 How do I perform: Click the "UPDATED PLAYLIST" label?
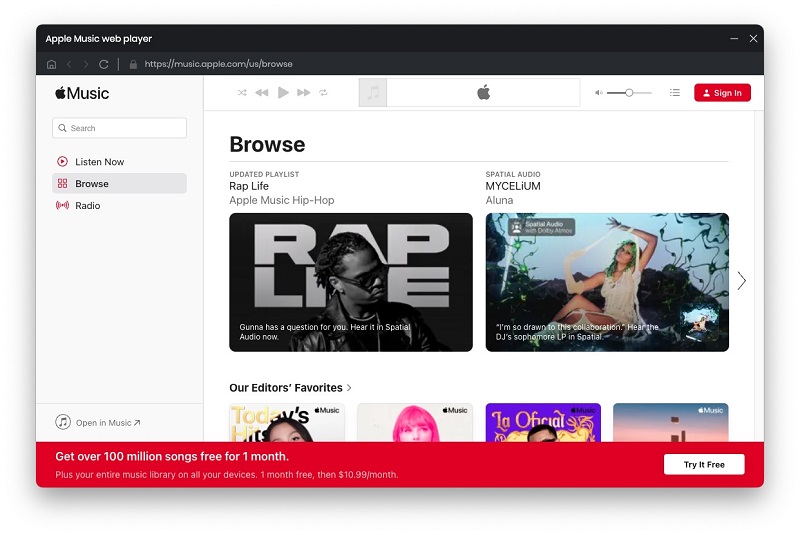pyautogui.click(x=264, y=174)
